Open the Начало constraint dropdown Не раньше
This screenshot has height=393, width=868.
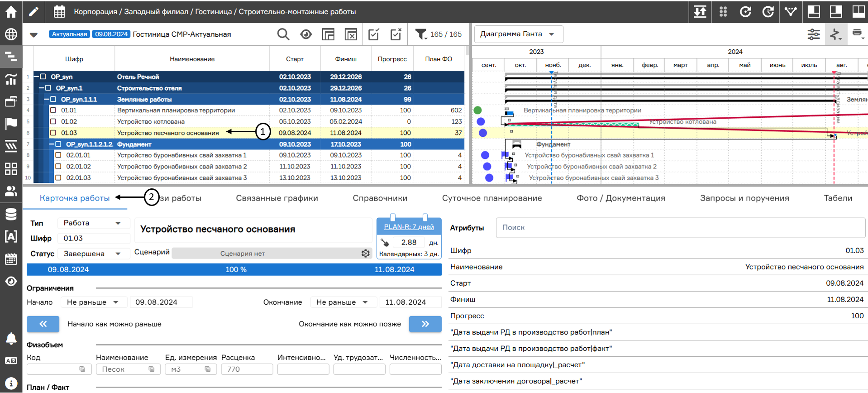click(x=93, y=302)
